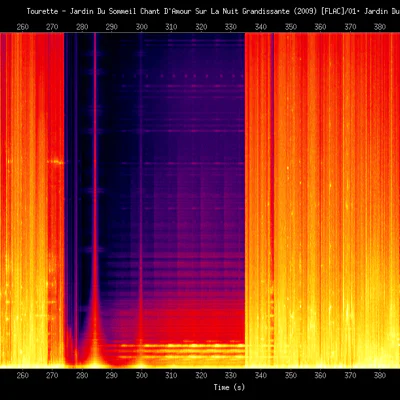Click 270 on the lower time axis
400x400 pixels.
pos(52,376)
